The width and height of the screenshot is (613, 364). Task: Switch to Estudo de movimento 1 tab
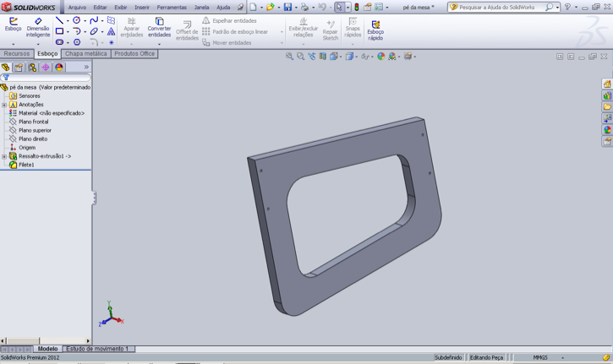pyautogui.click(x=97, y=349)
